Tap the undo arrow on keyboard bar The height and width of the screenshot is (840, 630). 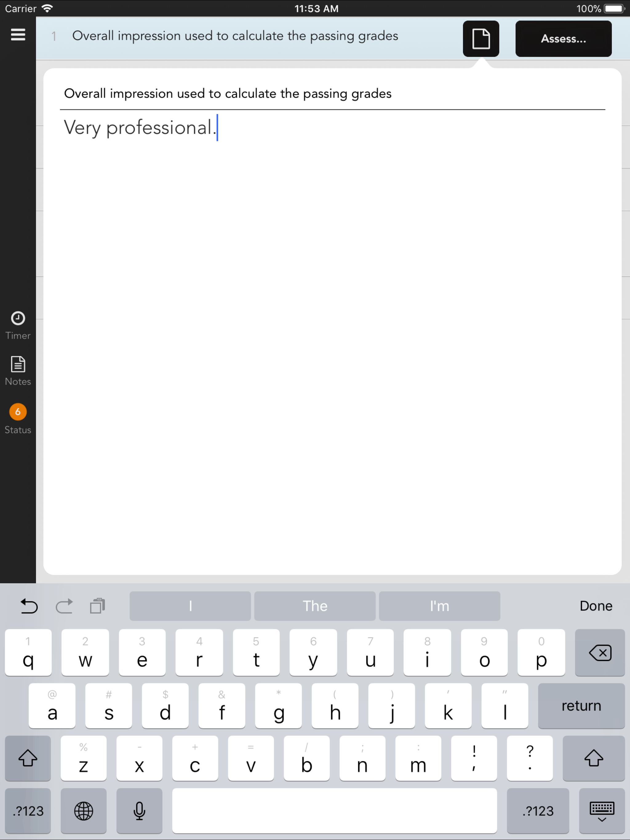(29, 606)
